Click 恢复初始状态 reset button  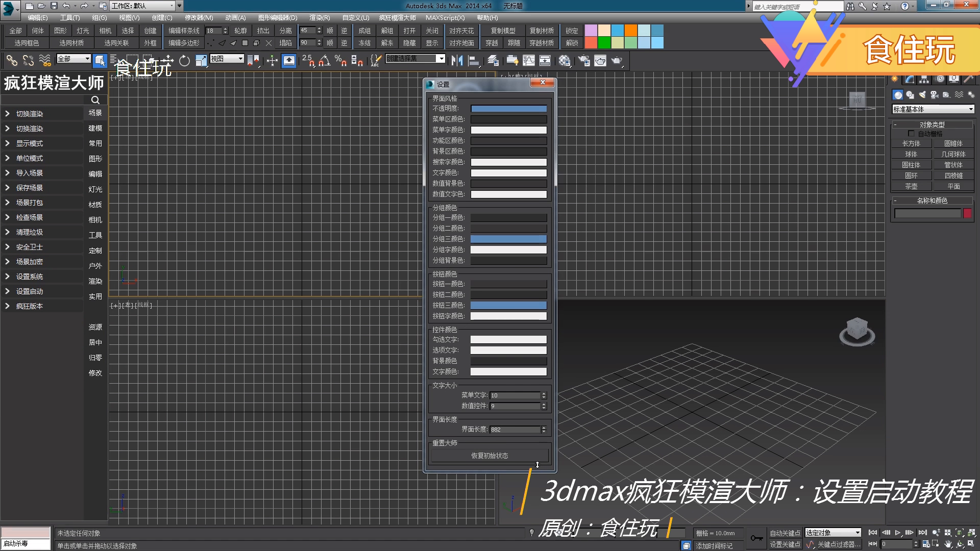489,456
